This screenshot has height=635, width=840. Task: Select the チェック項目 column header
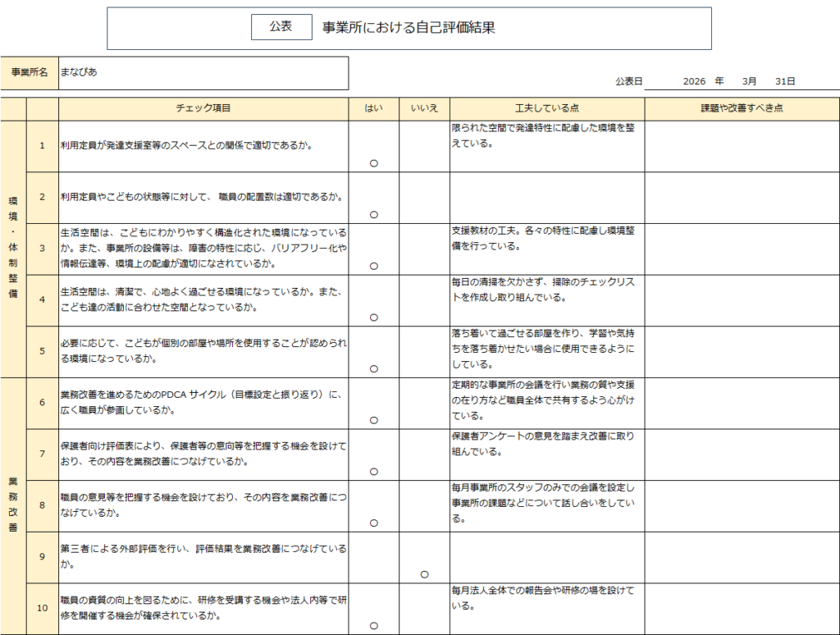pyautogui.click(x=203, y=108)
